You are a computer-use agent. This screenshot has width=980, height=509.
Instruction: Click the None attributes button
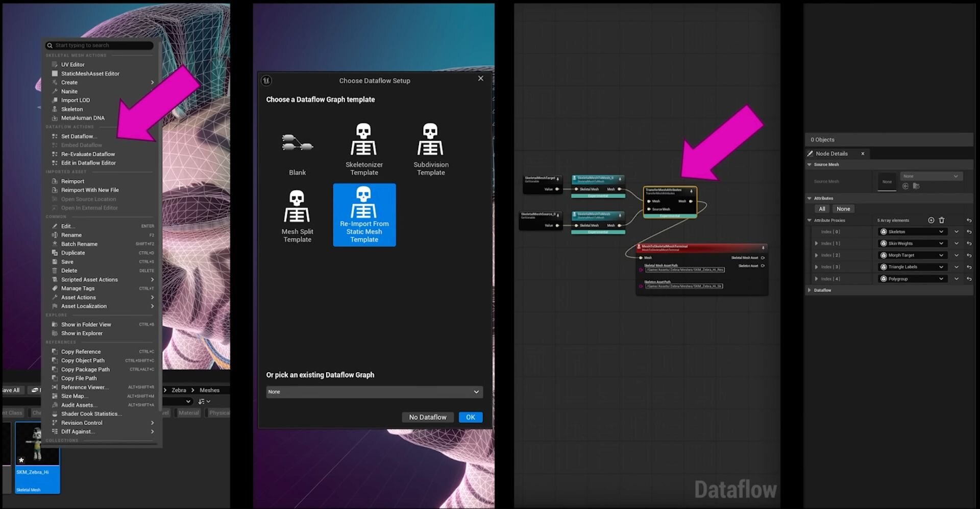(x=843, y=209)
